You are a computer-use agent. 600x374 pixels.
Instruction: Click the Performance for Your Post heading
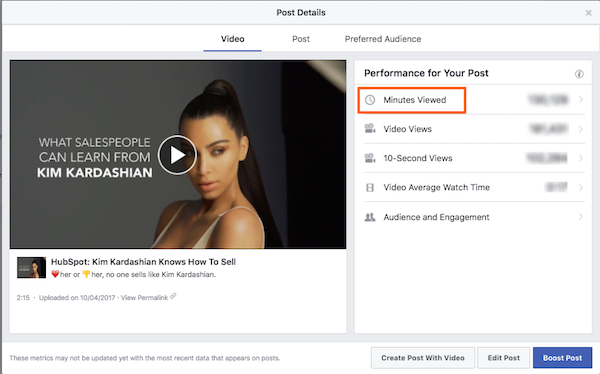point(426,73)
